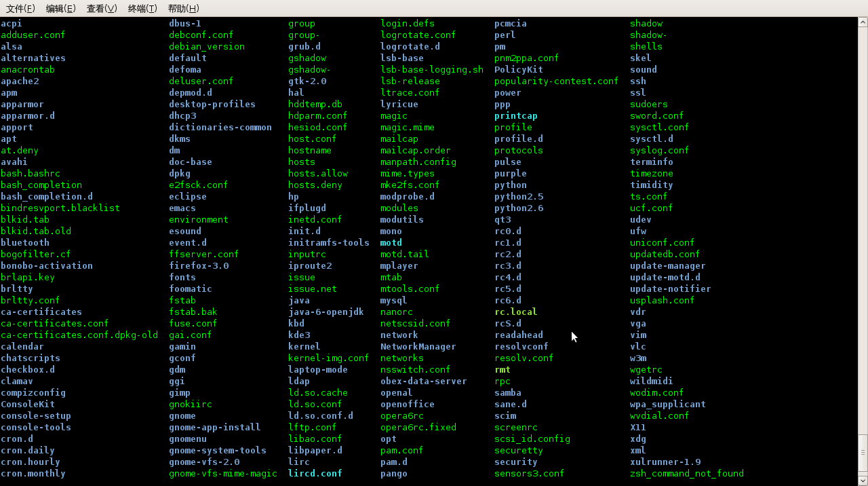Click the NetworkManager directory name
Screen dimensions: 868x486
pyautogui.click(x=418, y=346)
